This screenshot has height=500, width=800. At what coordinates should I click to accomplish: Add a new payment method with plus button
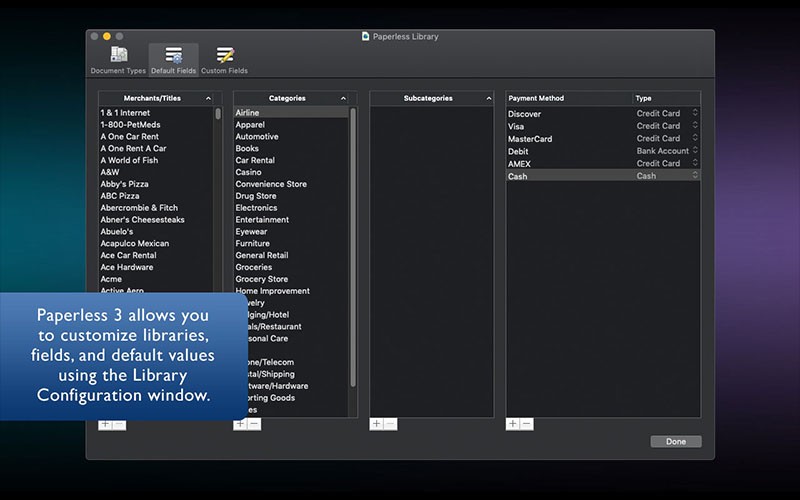pyautogui.click(x=513, y=424)
